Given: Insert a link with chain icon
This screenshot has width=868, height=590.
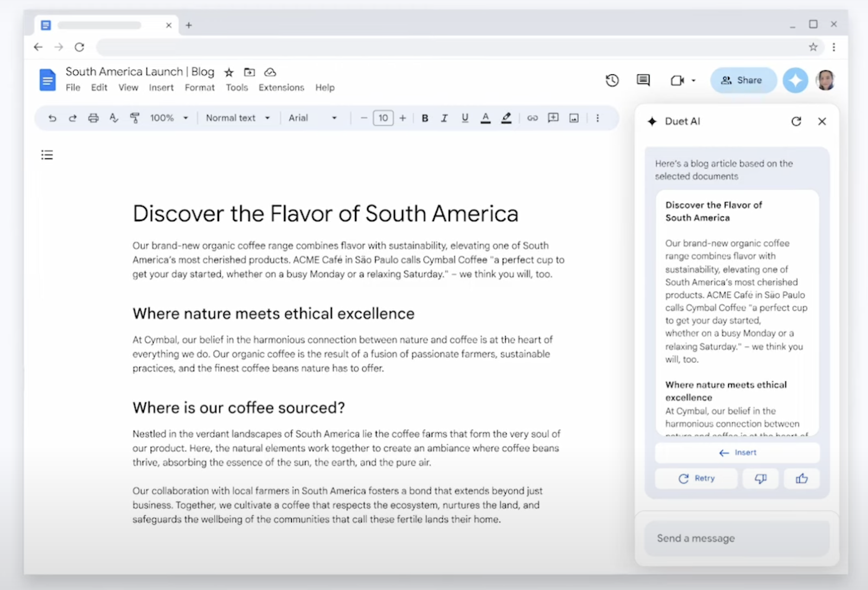Looking at the screenshot, I should click(x=532, y=118).
